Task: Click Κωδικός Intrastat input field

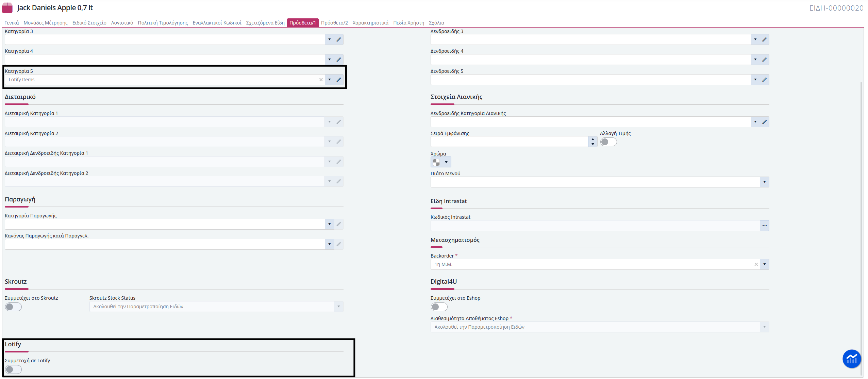Action: pos(595,226)
